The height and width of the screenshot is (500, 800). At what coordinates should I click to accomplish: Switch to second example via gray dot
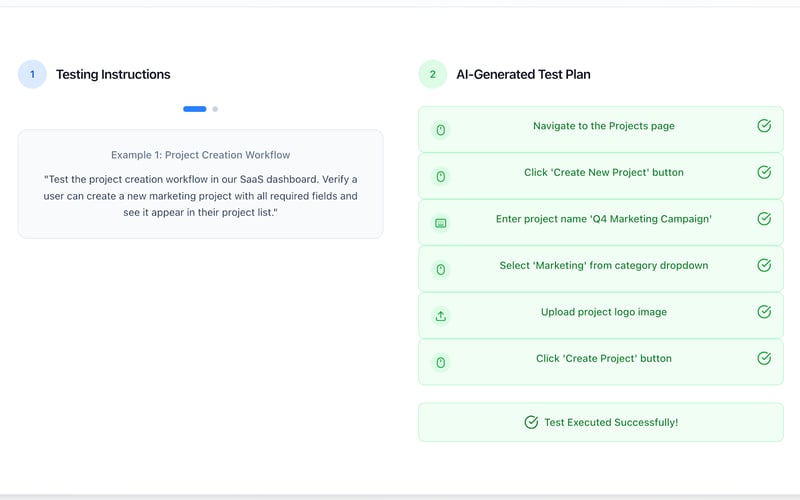click(215, 109)
